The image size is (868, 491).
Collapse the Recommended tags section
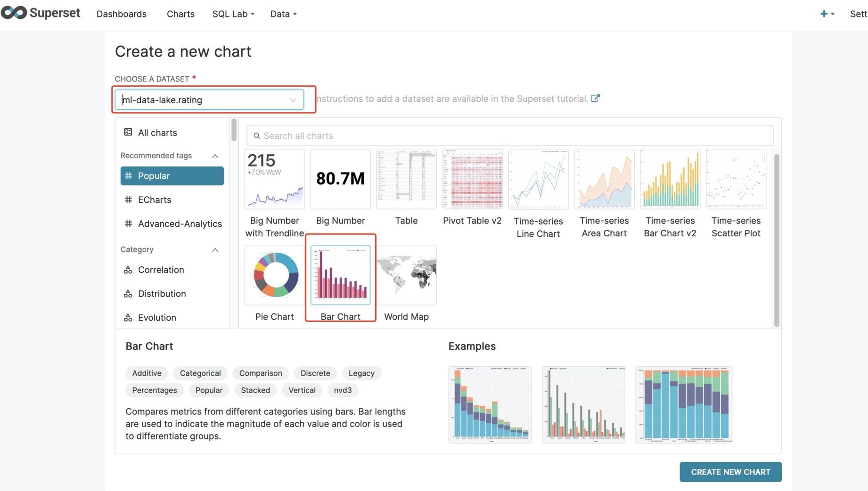tap(215, 156)
